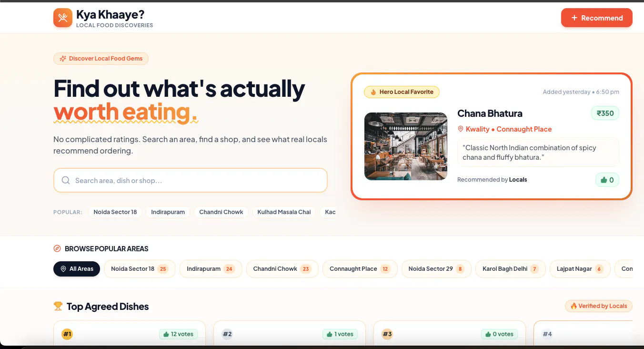Screen dimensions: 644x349
Task: Click the Recommended by Locals text
Action: (492, 180)
